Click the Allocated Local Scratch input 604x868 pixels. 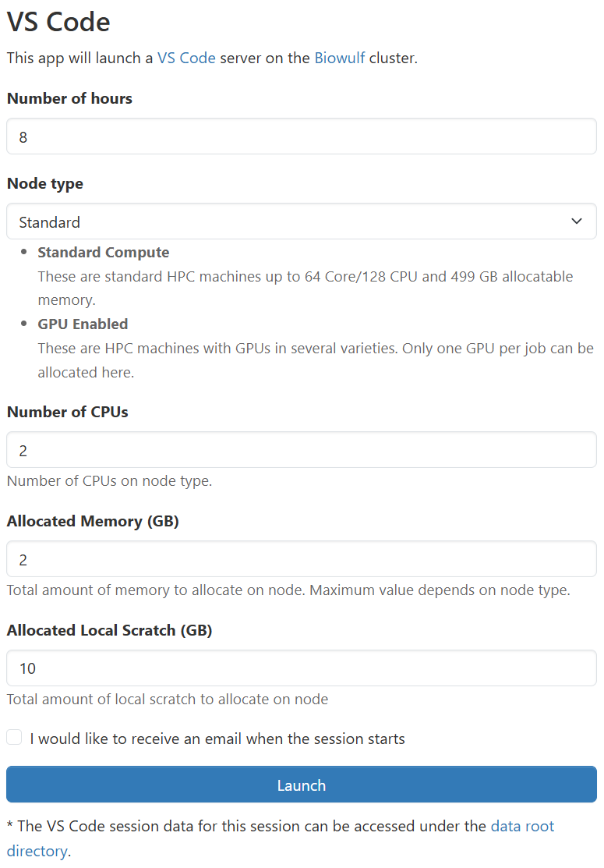click(x=302, y=668)
